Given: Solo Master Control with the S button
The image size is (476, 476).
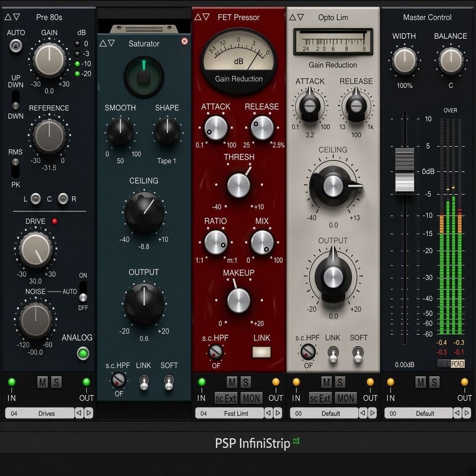Looking at the screenshot, I should 434,383.
